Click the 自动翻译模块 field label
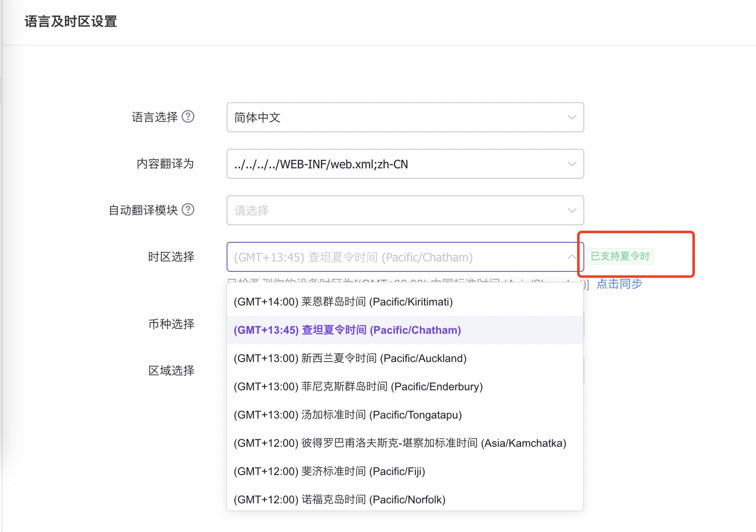This screenshot has height=532, width=756. click(x=143, y=210)
